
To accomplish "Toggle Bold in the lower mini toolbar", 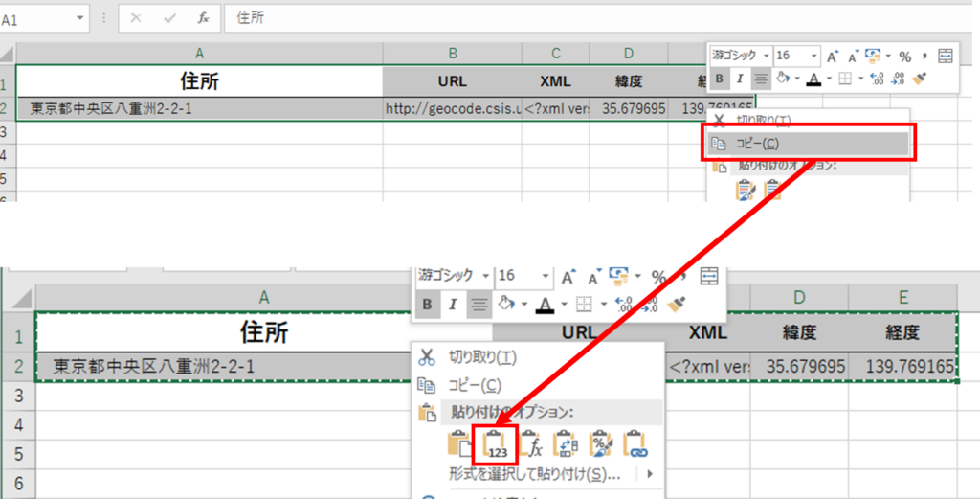I will (x=427, y=305).
